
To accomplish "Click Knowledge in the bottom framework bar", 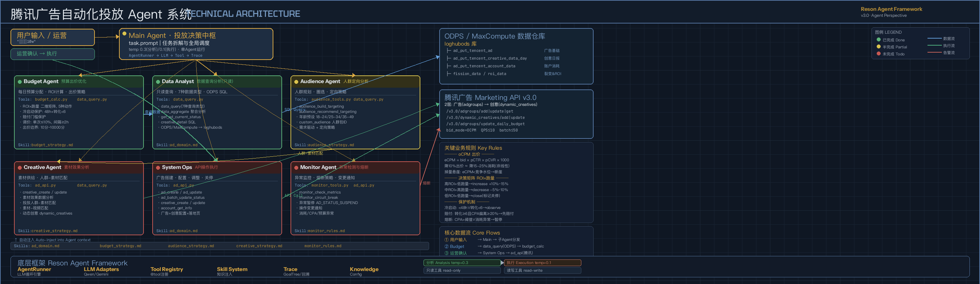I will [364, 269].
